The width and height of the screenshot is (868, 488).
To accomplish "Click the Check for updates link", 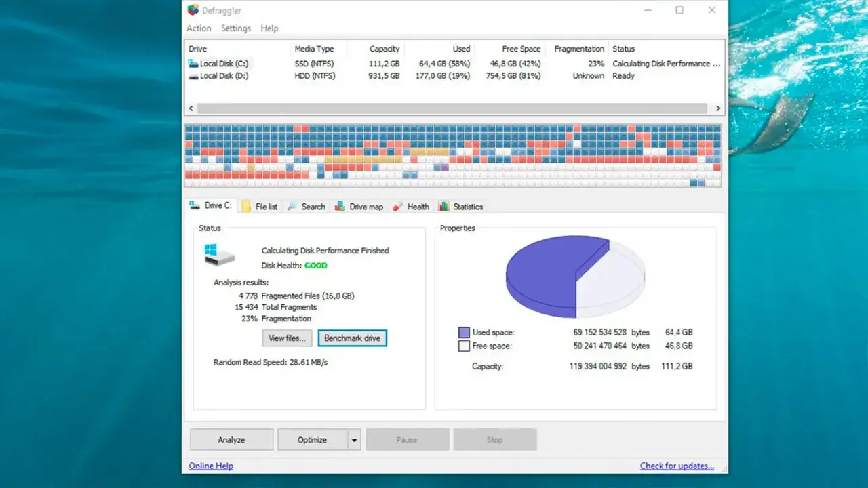I will 676,466.
